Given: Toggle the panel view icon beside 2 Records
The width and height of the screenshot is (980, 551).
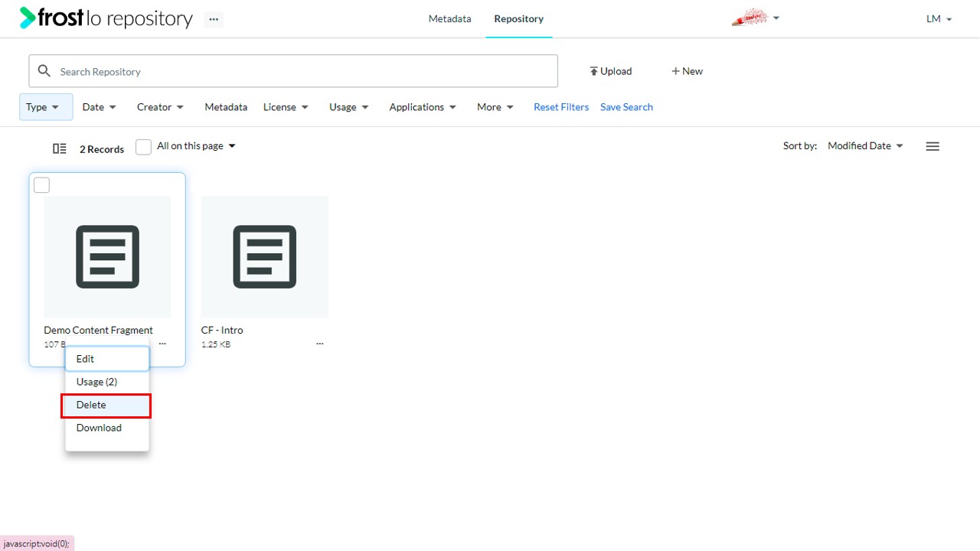Looking at the screenshot, I should (x=59, y=148).
